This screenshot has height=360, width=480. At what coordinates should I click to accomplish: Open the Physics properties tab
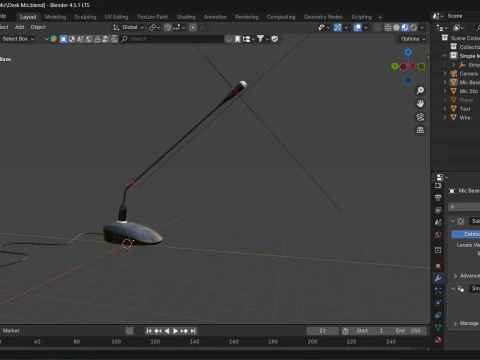tap(438, 303)
